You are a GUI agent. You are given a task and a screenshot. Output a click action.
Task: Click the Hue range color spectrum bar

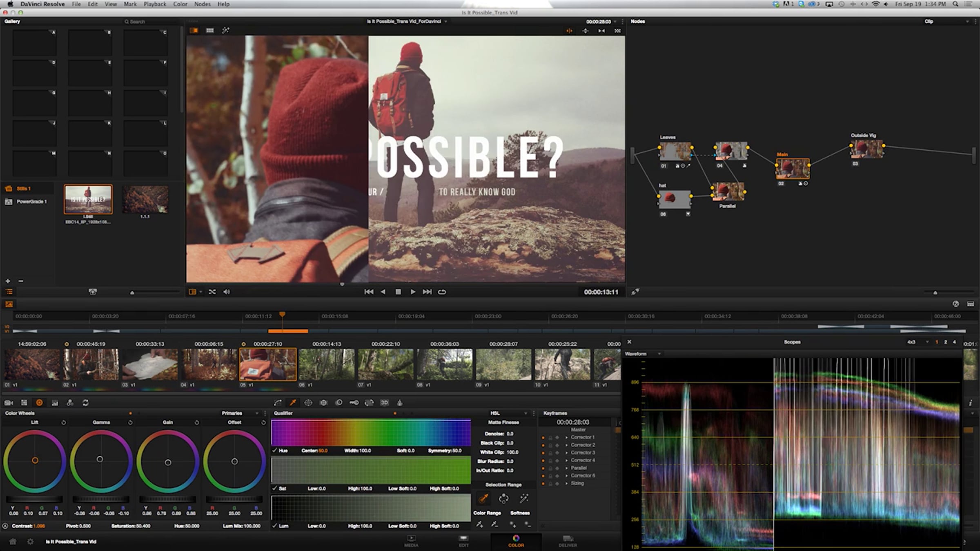[371, 433]
